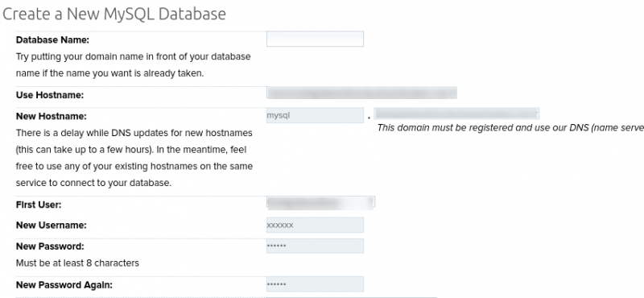Click the 'New Hostname:' label

pyautogui.click(x=52, y=116)
